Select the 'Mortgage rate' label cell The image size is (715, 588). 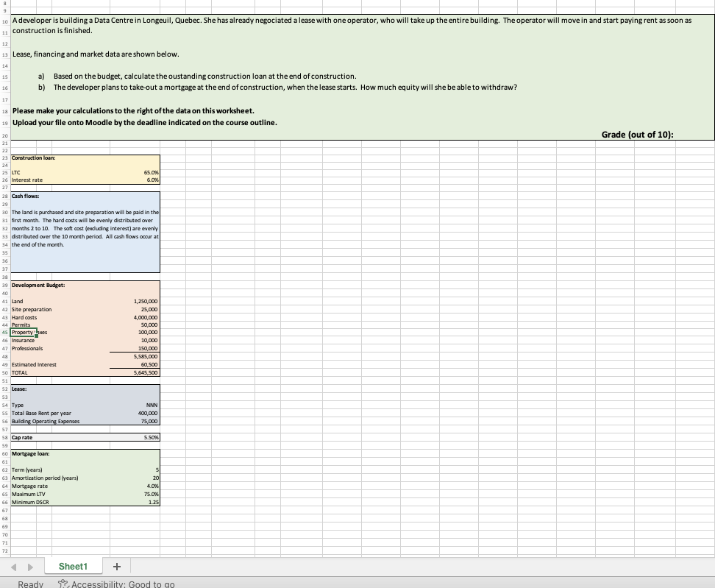[29, 486]
